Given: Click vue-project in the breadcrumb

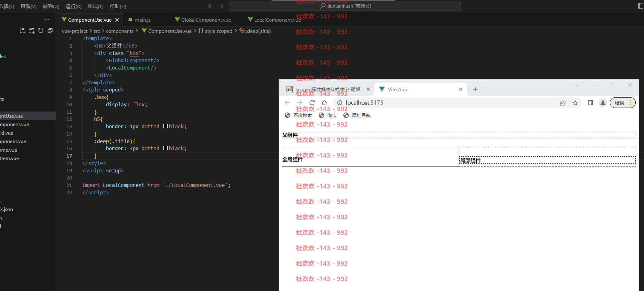Looking at the screenshot, I should tap(75, 31).
